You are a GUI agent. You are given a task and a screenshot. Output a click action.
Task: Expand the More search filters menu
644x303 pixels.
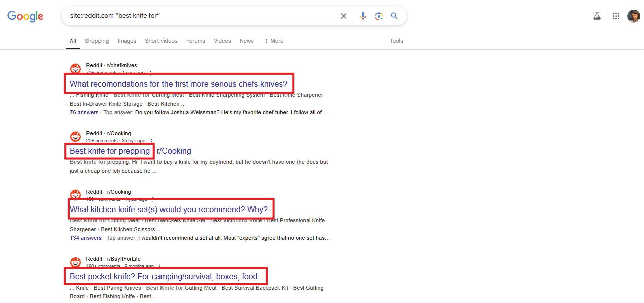pyautogui.click(x=274, y=41)
